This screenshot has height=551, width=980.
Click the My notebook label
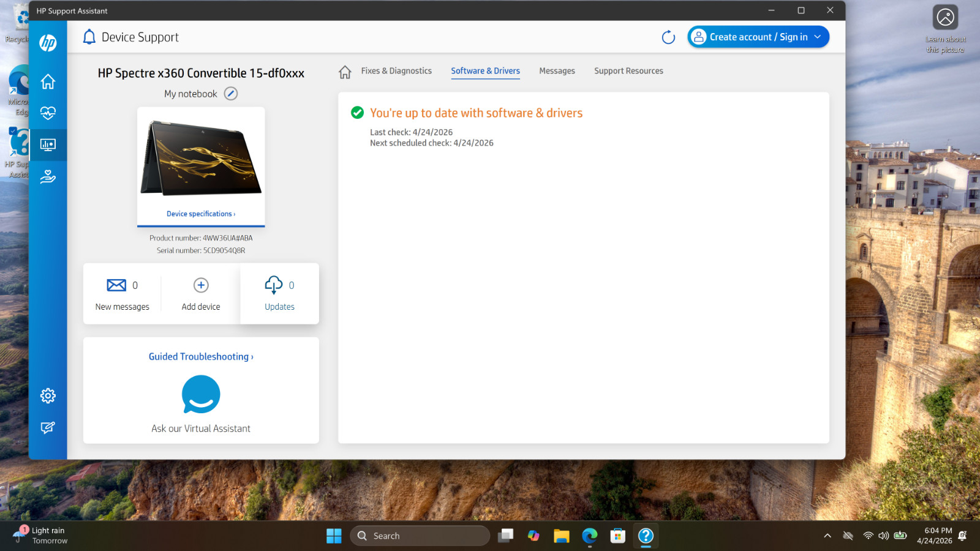190,94
